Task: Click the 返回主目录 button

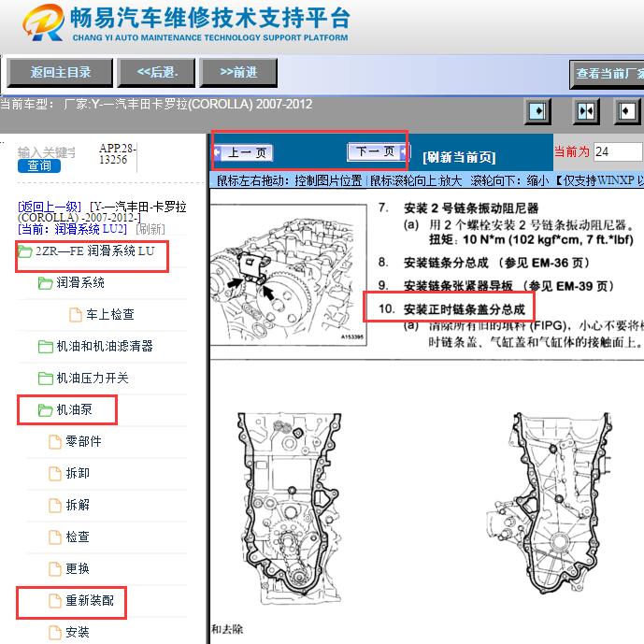Action: pyautogui.click(x=60, y=73)
